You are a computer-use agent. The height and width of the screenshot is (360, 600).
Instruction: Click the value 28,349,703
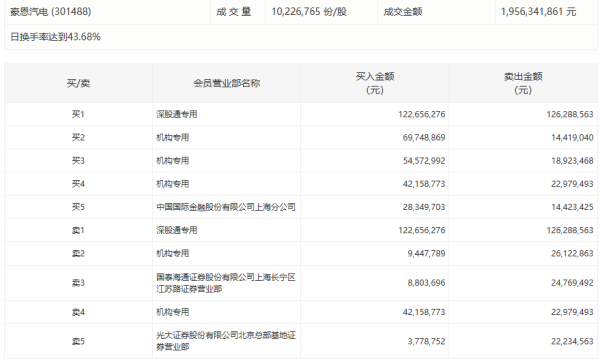click(x=424, y=207)
